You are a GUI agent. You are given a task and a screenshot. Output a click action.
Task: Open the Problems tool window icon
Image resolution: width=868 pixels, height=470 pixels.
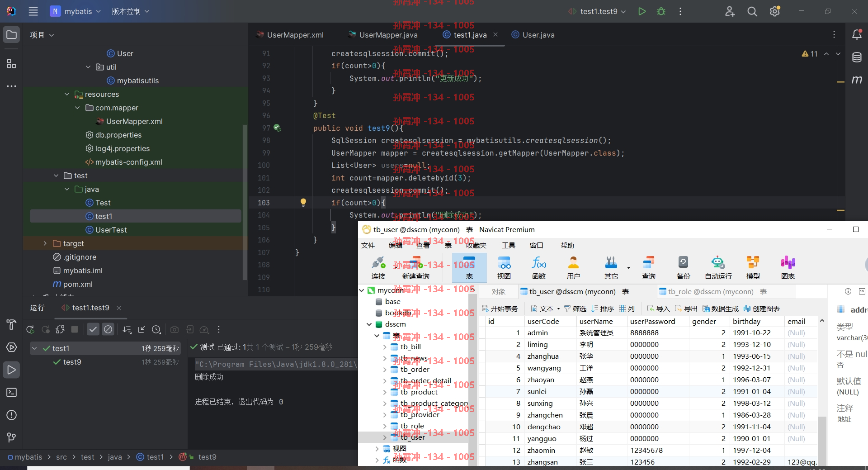point(11,415)
